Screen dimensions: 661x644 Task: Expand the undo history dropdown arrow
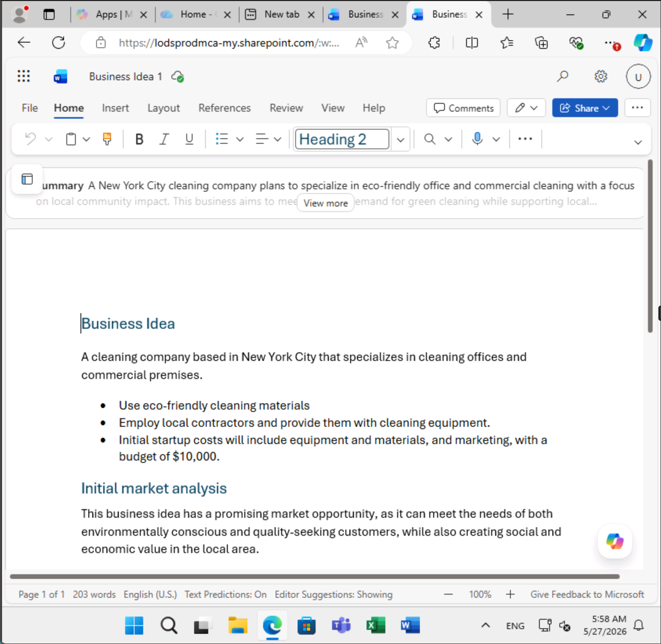point(49,140)
